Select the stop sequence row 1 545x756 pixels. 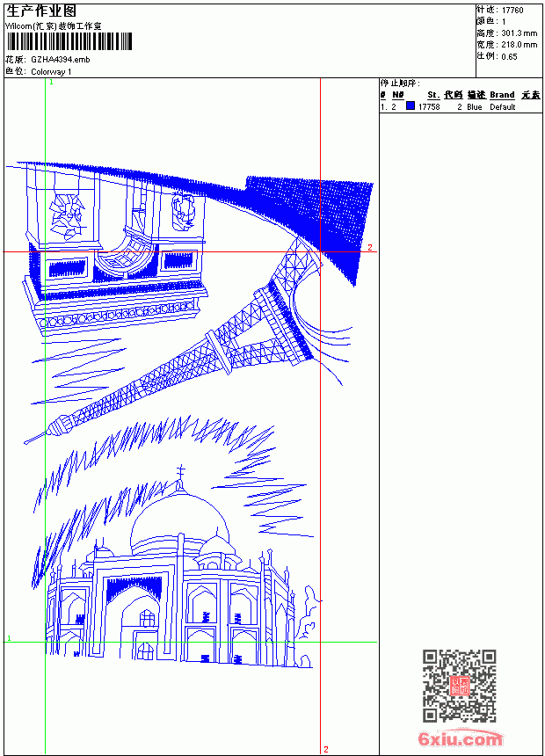click(x=461, y=107)
